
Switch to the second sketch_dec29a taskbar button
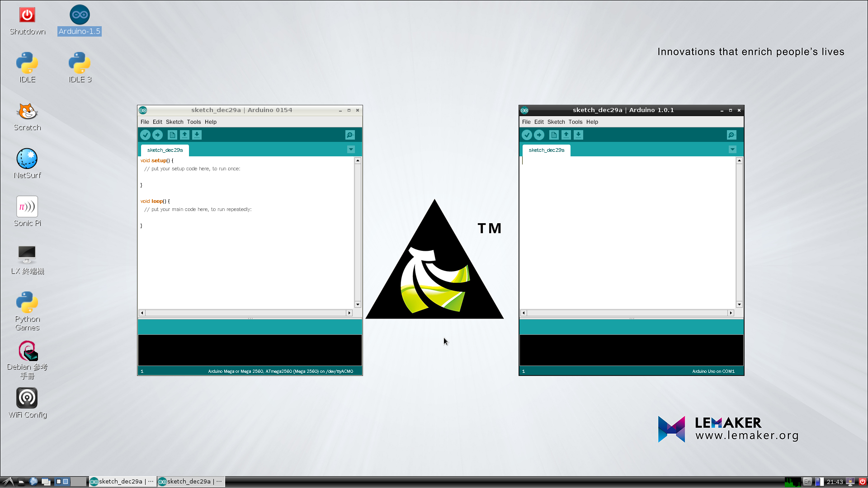click(191, 482)
